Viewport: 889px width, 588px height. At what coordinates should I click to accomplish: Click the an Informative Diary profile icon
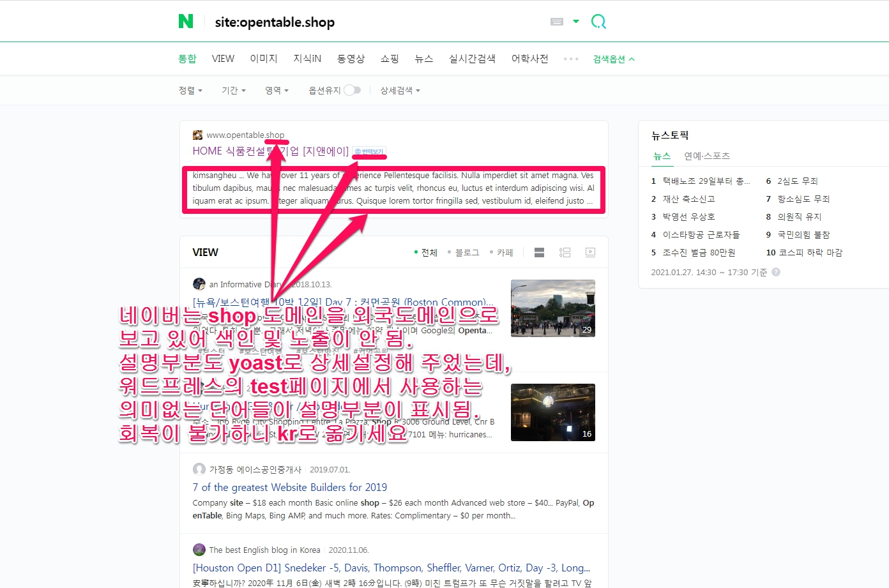click(x=199, y=284)
